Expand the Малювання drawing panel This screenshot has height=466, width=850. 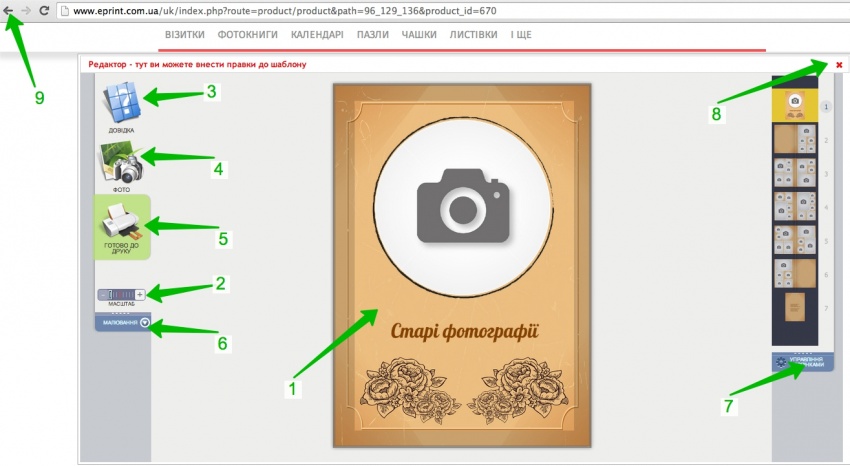(145, 322)
